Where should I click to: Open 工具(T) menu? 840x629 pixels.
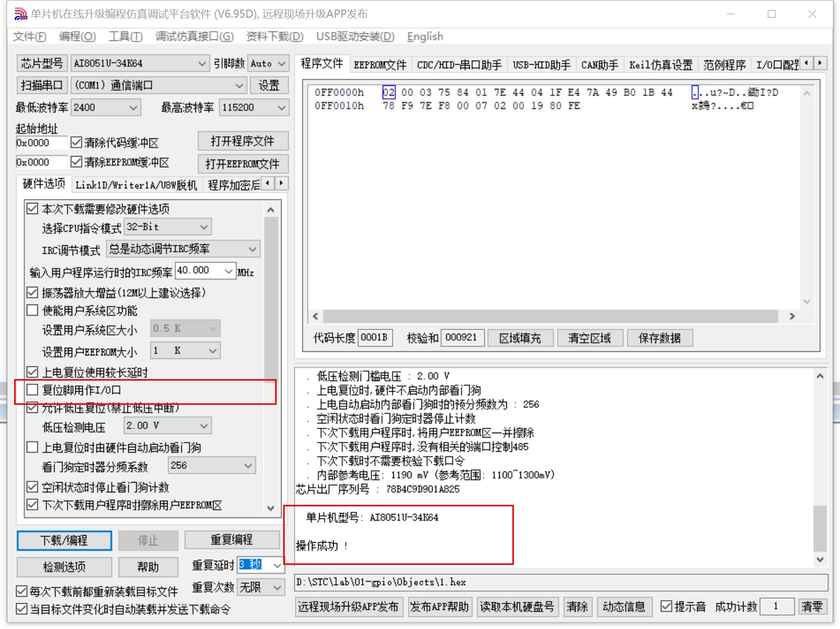pos(126,36)
